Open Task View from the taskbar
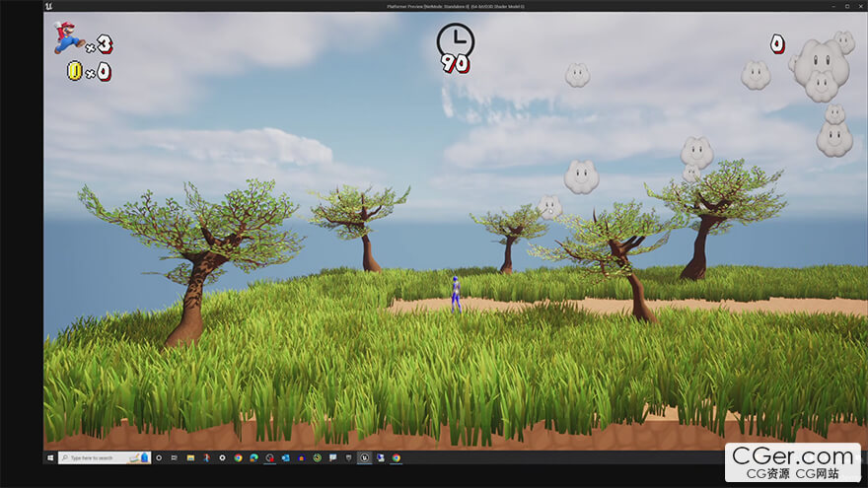868x488 pixels. 175,458
